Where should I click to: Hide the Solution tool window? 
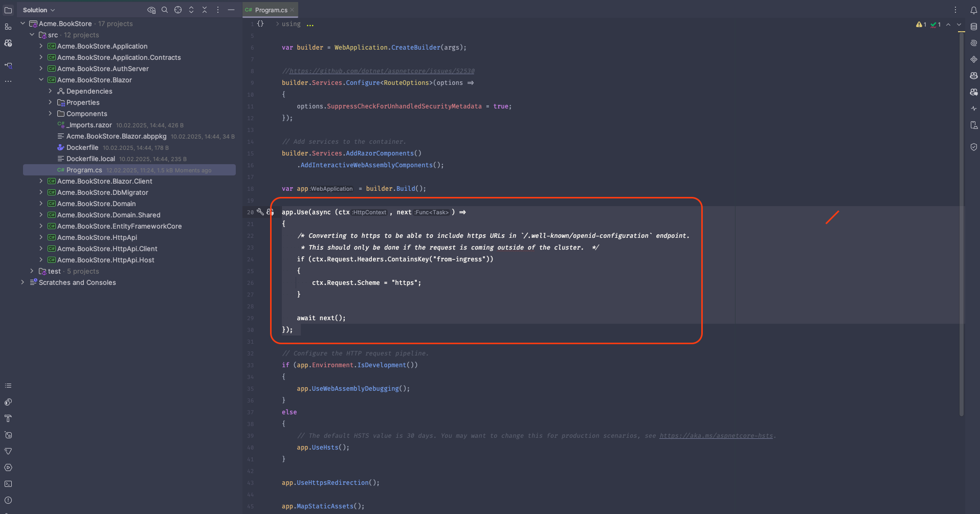pos(231,10)
